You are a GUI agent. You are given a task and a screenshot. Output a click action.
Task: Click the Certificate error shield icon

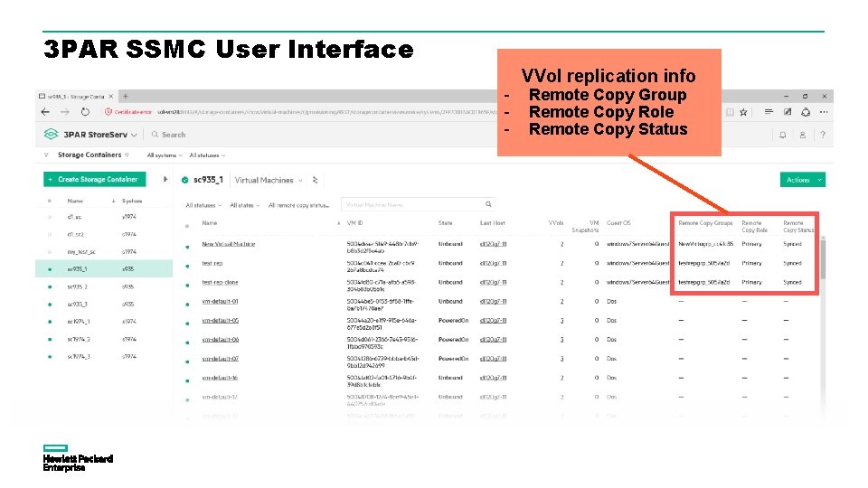click(x=108, y=112)
